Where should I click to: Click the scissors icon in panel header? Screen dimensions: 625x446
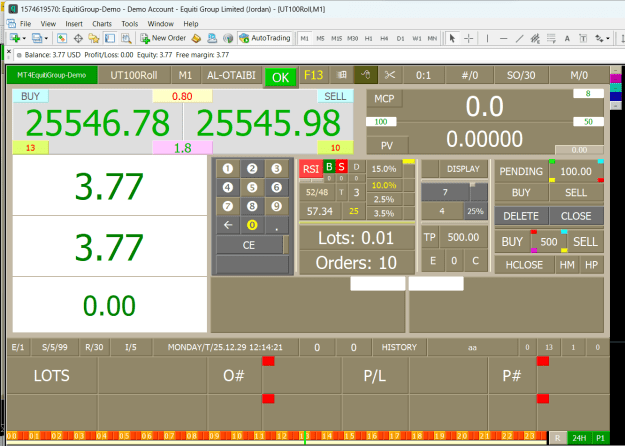tap(390, 75)
